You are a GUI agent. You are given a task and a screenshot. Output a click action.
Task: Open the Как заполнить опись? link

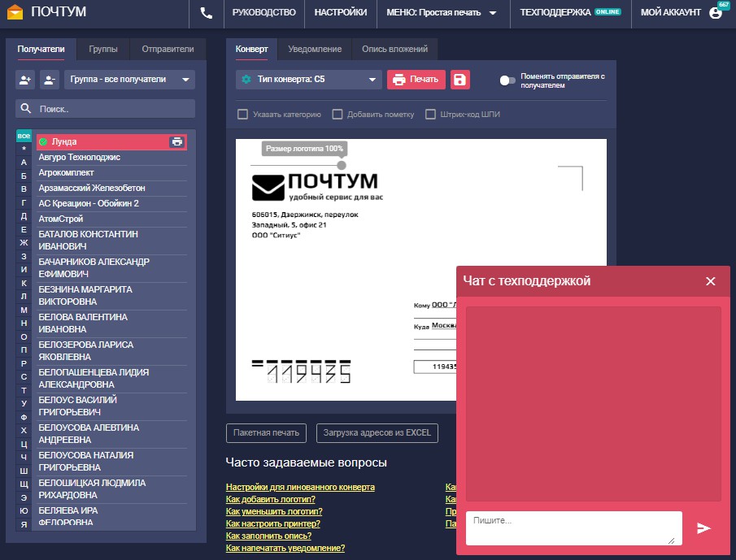[x=268, y=536]
